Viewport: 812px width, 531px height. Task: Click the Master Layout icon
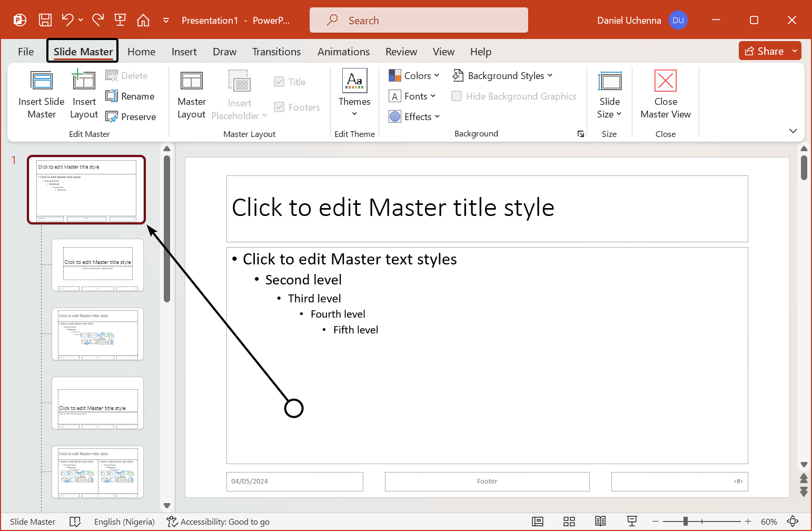[x=191, y=81]
